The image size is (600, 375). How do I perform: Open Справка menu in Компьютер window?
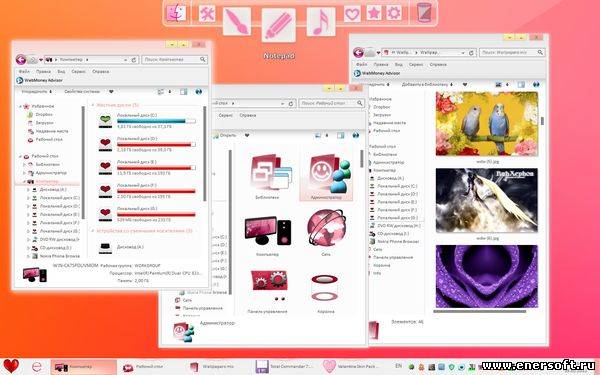point(100,72)
